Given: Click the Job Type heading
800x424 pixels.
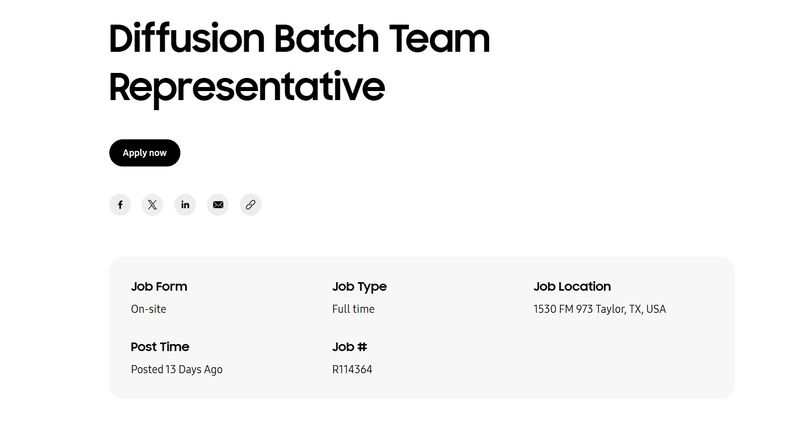Looking at the screenshot, I should point(359,287).
